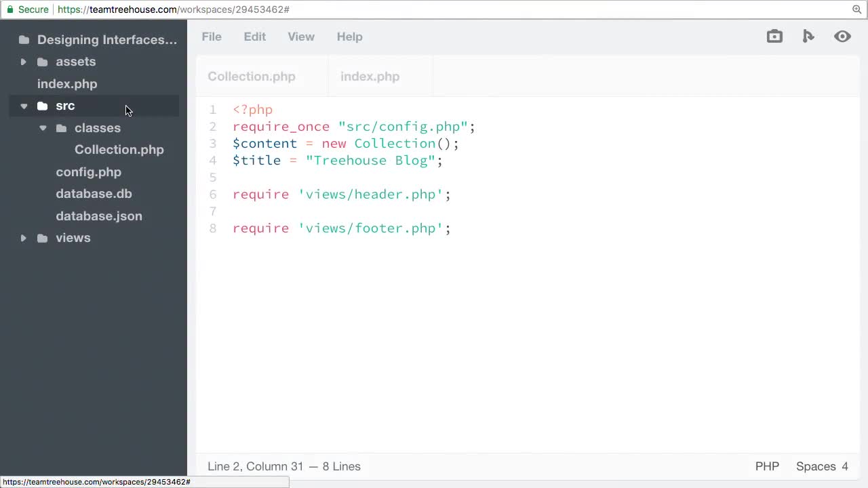The width and height of the screenshot is (868, 488).
Task: Click the refresh icon in the address bar
Action: [856, 9]
